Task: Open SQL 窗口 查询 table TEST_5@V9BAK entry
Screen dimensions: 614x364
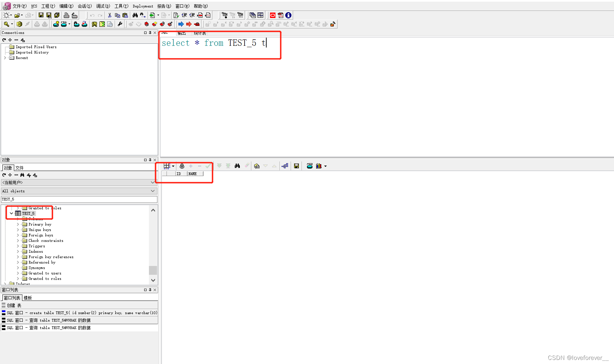Action: tap(51, 320)
